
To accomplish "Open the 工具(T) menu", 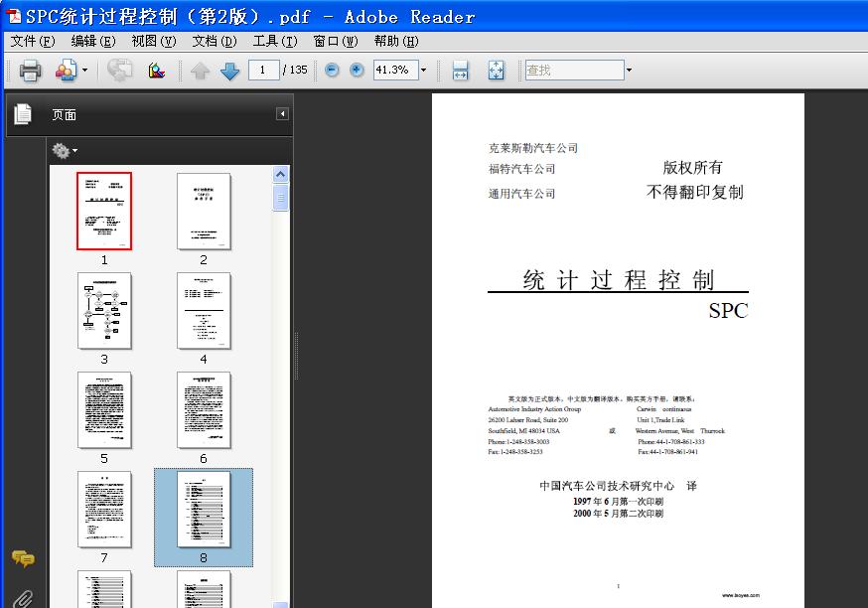I will pos(274,41).
